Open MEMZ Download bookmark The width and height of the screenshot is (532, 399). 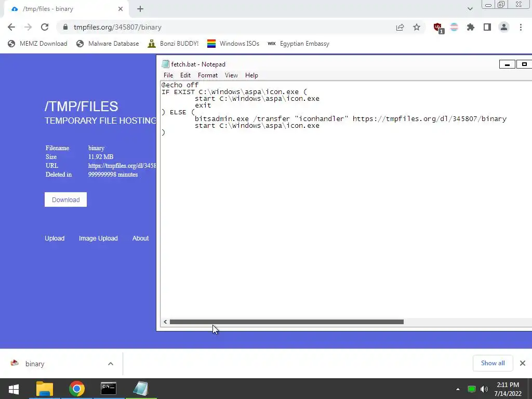point(37,44)
